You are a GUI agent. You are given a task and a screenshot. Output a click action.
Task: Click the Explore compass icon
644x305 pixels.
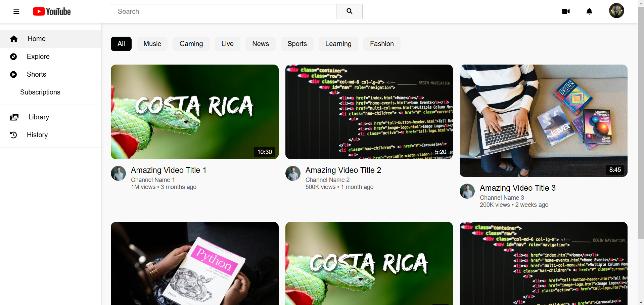(x=13, y=56)
